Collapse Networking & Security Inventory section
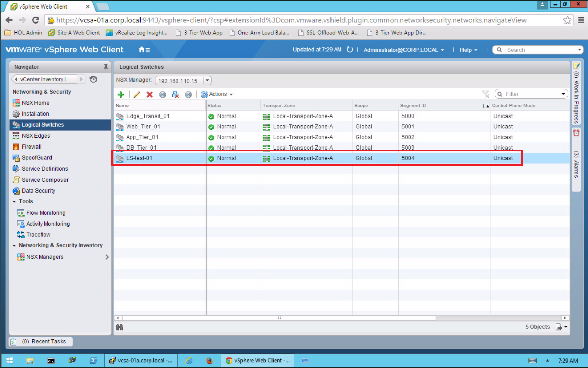The width and height of the screenshot is (588, 368). tap(14, 246)
